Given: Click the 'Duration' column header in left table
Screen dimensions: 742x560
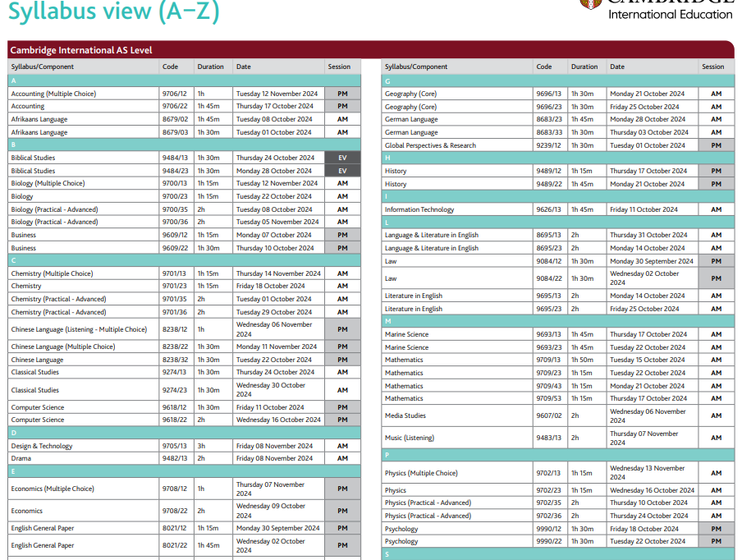Looking at the screenshot, I should (x=210, y=67).
